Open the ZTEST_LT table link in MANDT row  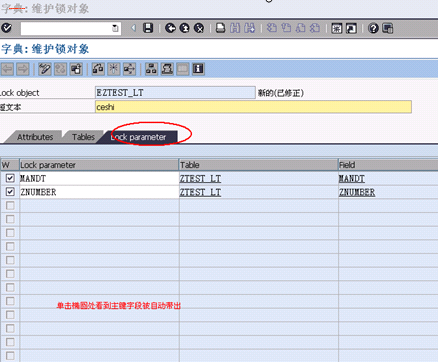click(200, 179)
